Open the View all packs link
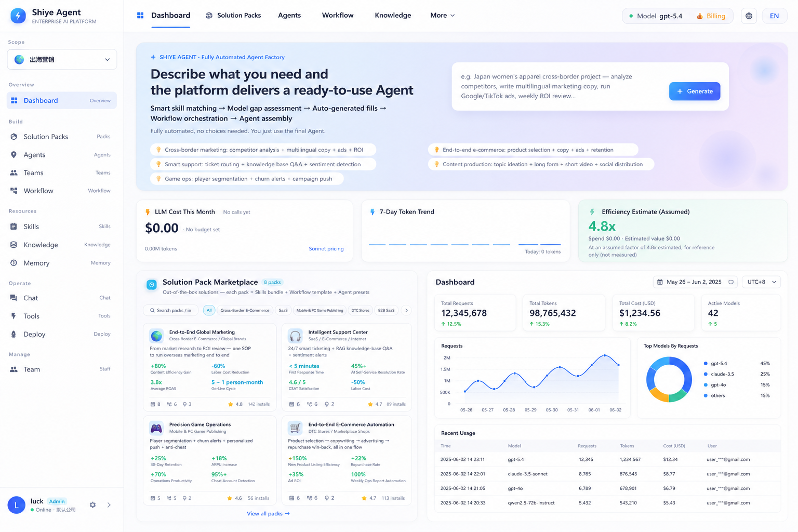 pos(268,514)
